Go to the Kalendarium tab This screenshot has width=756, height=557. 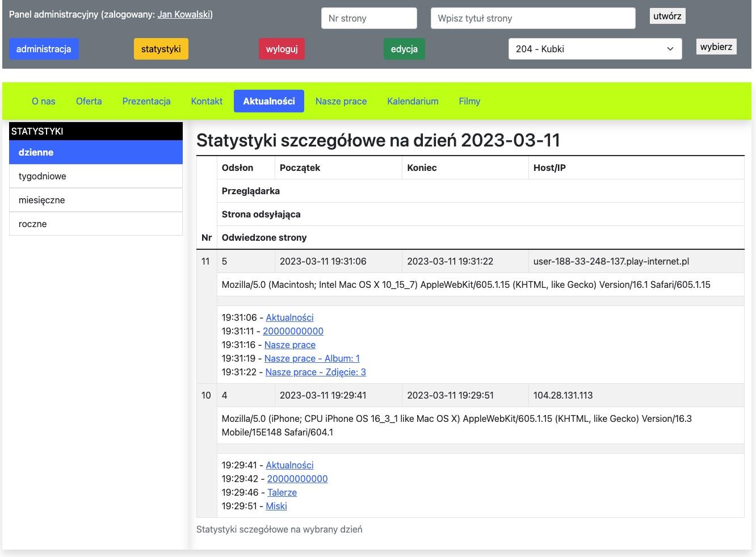pos(413,101)
